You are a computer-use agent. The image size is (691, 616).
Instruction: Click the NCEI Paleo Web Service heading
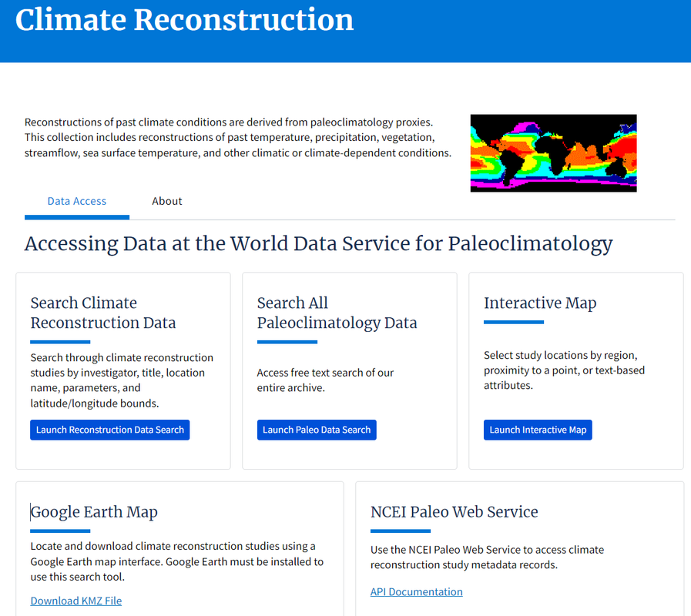pos(454,511)
